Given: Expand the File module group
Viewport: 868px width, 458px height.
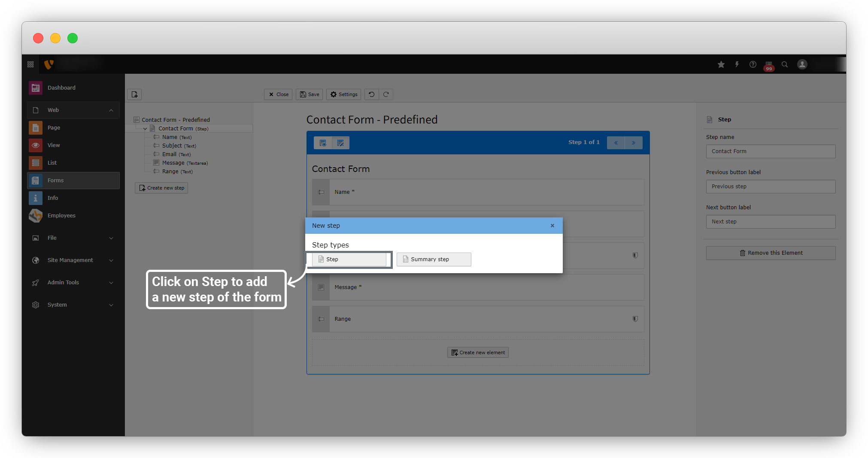Looking at the screenshot, I should (x=111, y=238).
